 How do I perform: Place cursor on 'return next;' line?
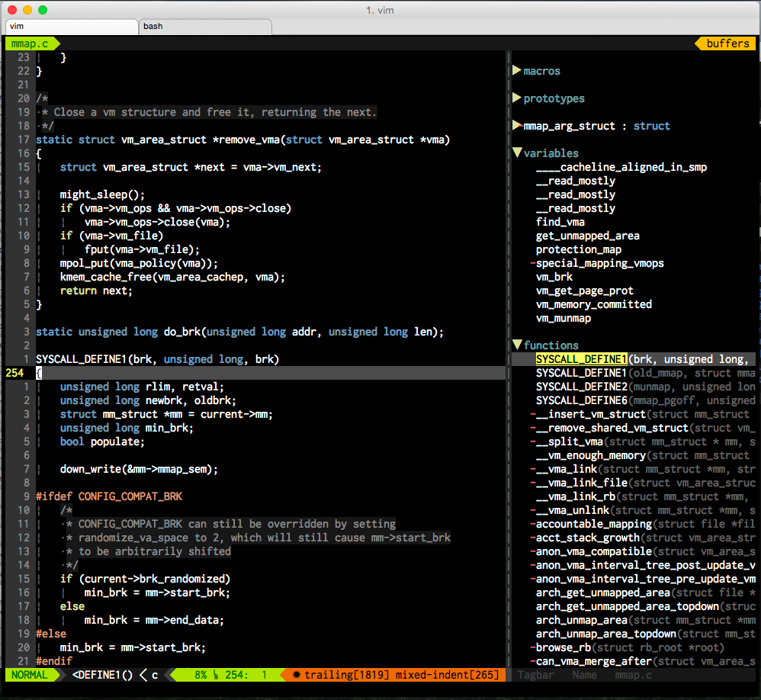coord(96,291)
